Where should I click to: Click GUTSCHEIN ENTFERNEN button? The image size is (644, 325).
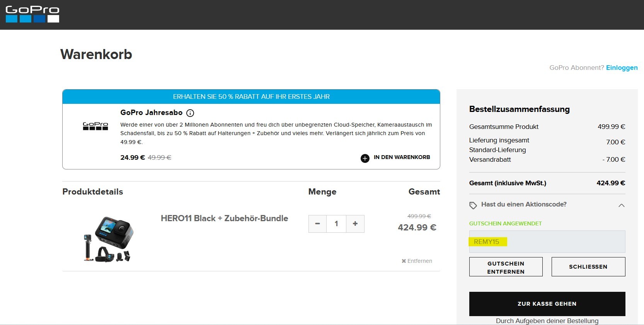(506, 267)
